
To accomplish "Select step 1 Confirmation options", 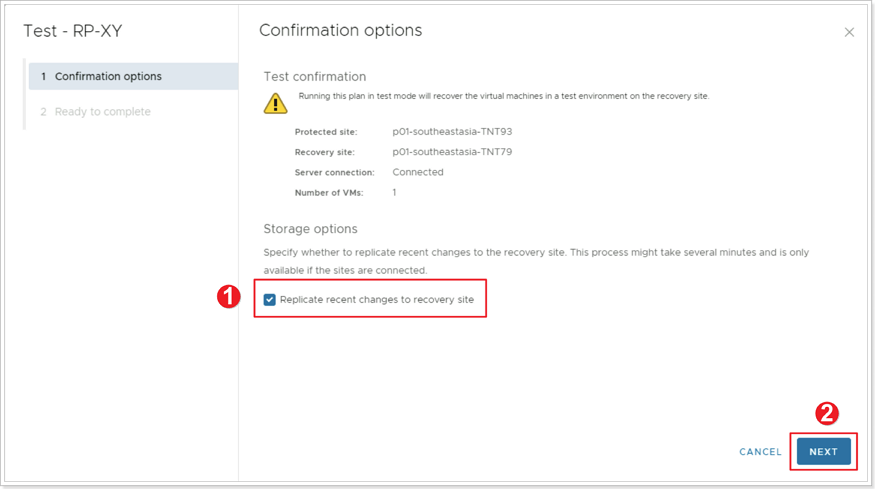I will 133,76.
